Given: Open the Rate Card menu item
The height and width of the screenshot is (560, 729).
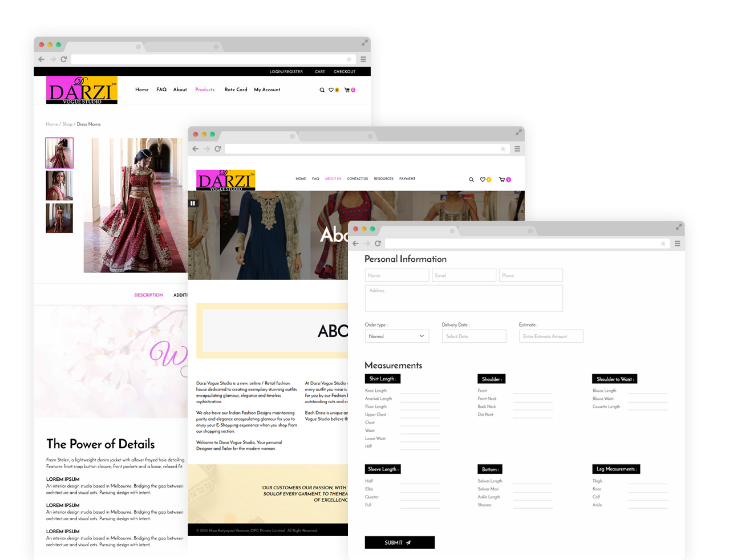Looking at the screenshot, I should point(236,90).
